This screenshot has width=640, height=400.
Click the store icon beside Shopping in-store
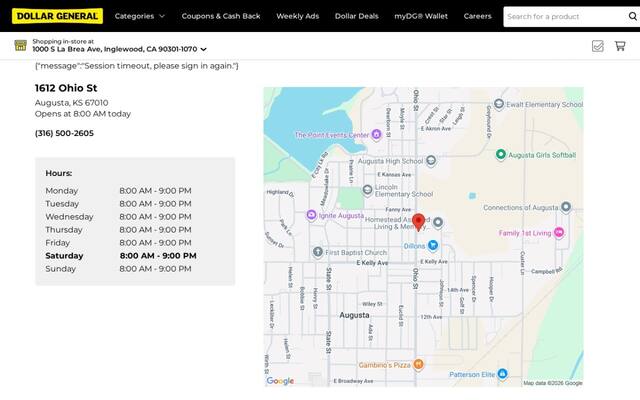click(x=20, y=45)
